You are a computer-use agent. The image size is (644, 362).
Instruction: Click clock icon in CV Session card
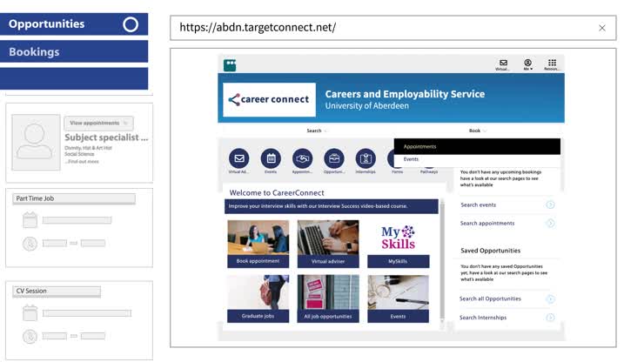tap(30, 337)
